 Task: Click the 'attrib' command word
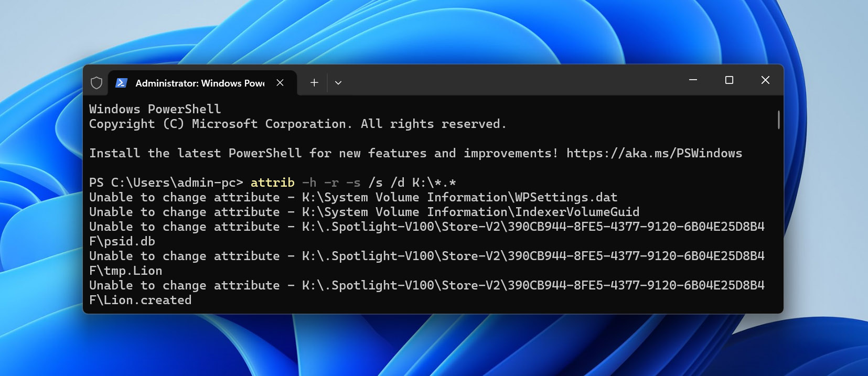click(x=273, y=182)
